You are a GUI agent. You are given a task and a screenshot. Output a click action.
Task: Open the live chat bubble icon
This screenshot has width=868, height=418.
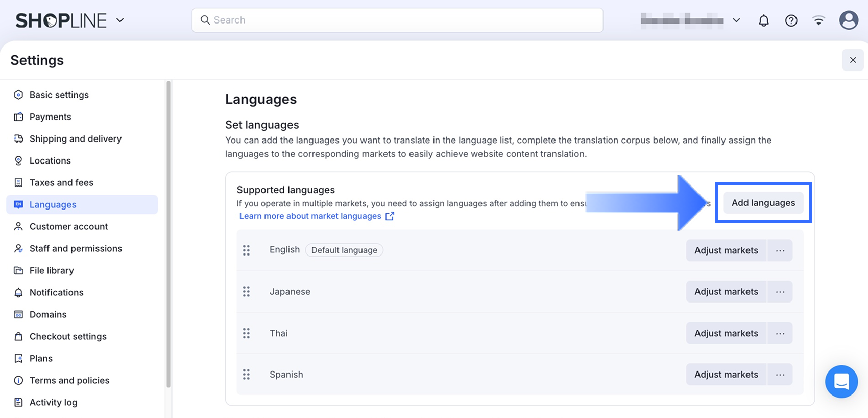click(x=841, y=381)
